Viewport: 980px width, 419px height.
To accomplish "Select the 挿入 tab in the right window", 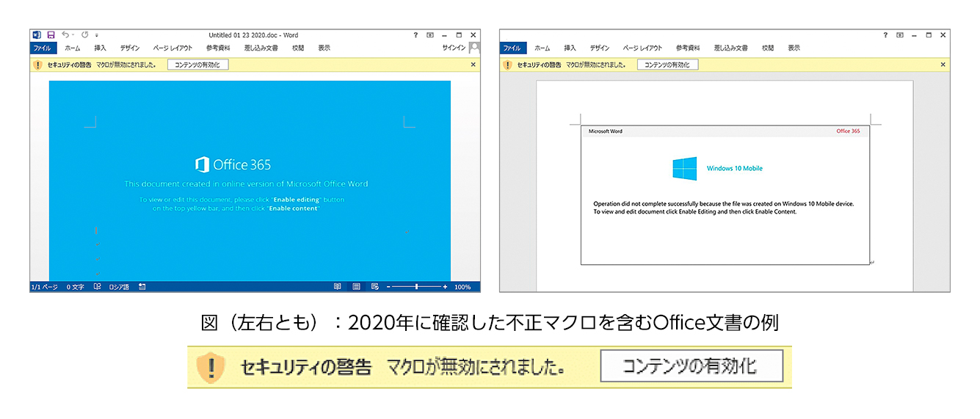I will 570,48.
